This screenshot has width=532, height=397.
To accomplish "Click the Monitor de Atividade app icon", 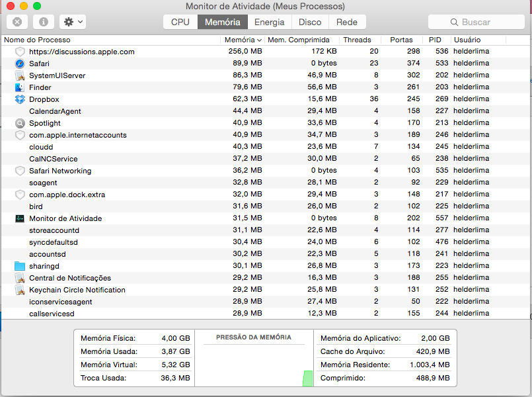I will (x=20, y=218).
